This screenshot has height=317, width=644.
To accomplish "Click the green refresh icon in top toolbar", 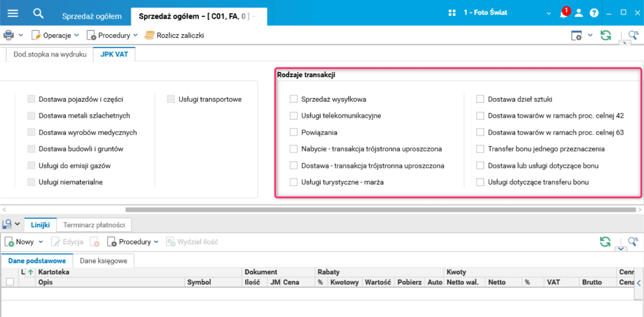I will coord(605,35).
